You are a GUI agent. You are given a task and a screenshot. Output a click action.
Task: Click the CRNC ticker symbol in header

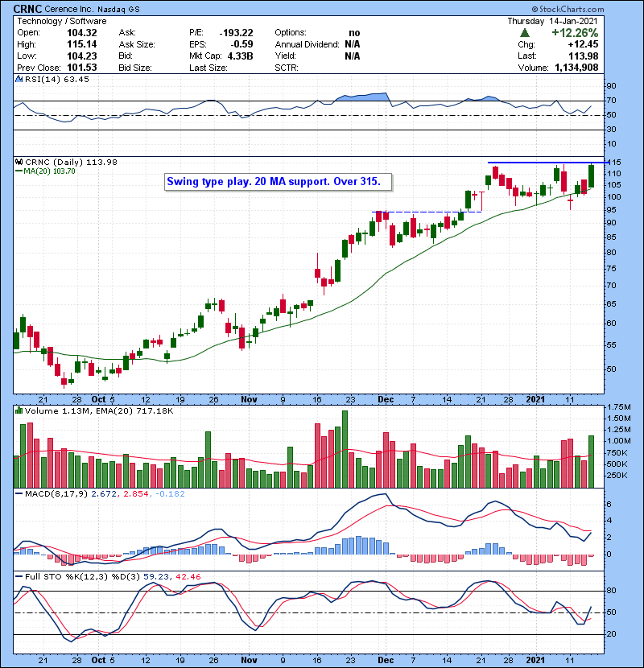[x=27, y=9]
